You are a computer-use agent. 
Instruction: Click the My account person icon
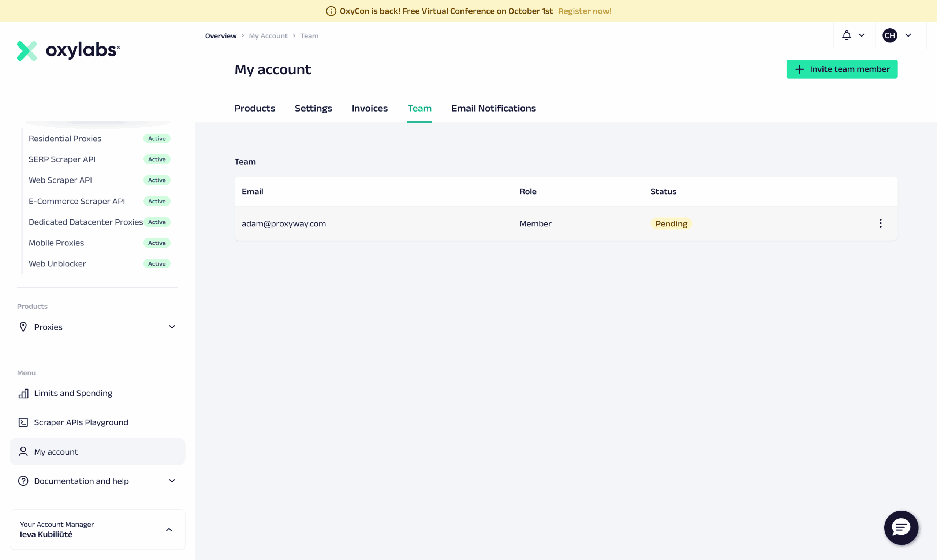coord(23,452)
